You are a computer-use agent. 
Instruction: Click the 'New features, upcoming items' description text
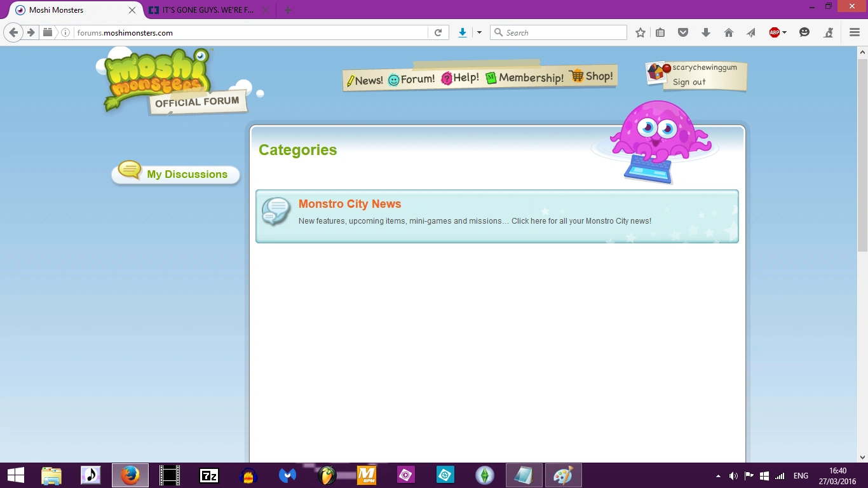click(475, 221)
